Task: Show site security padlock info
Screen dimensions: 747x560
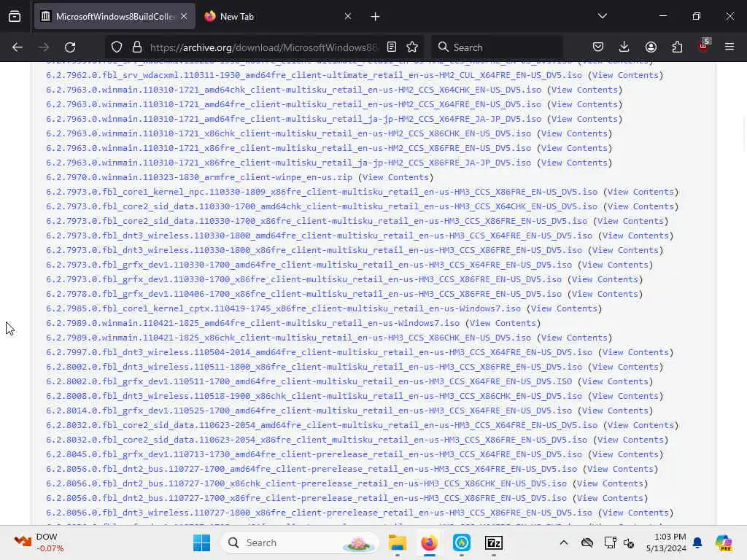Action: pyautogui.click(x=137, y=47)
